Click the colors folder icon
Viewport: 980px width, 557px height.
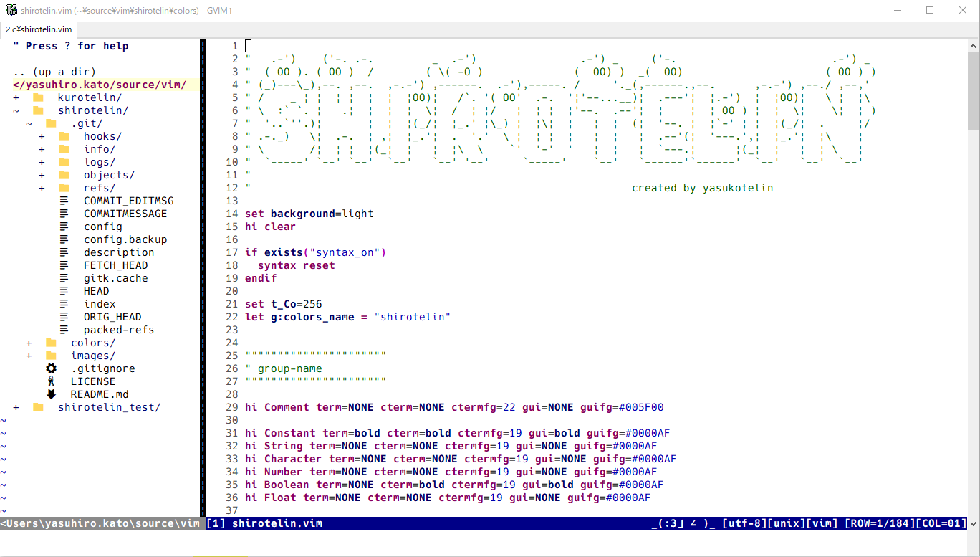pos(51,343)
